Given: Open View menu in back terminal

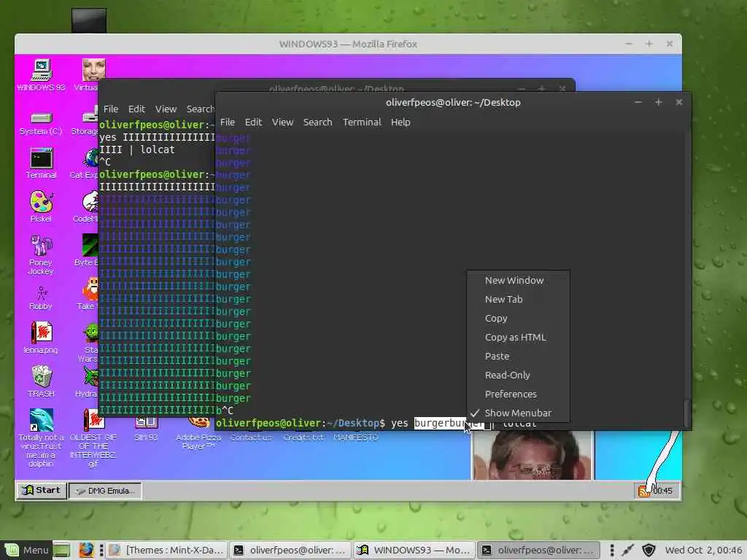Looking at the screenshot, I should pos(166,109).
